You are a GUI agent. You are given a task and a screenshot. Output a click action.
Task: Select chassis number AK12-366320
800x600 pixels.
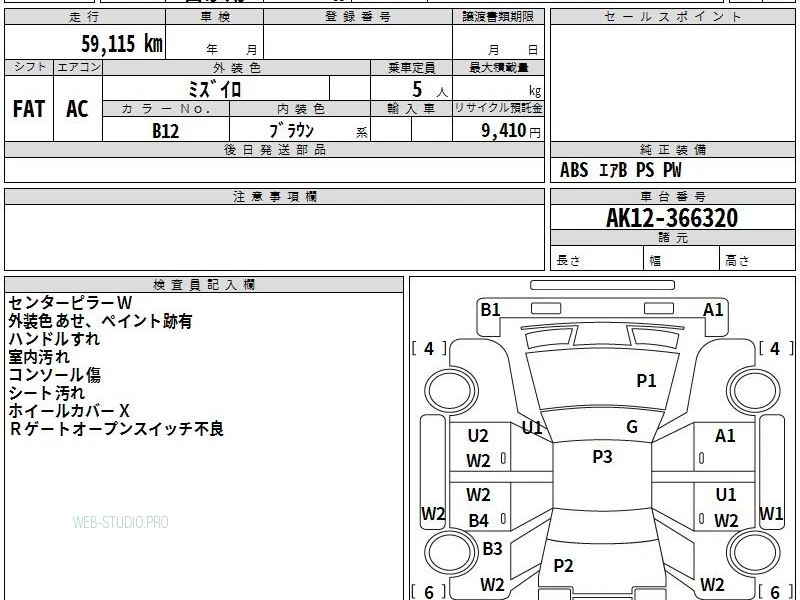click(672, 218)
